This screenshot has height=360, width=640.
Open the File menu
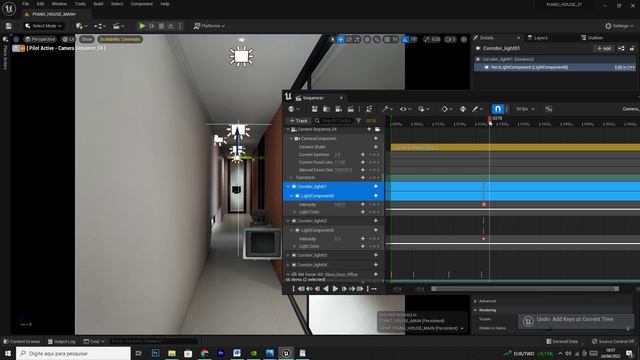[25, 4]
